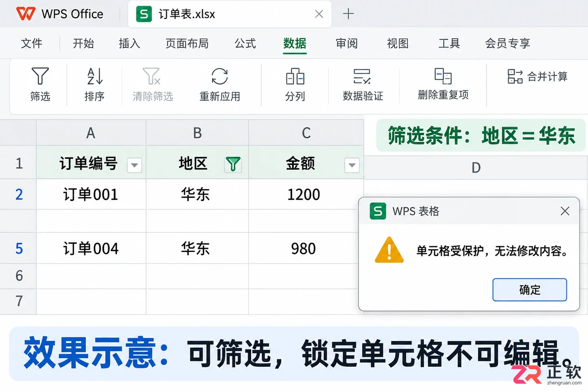The height and width of the screenshot is (392, 588).
Task: Close the 订单表.xlsx document tab
Action: click(319, 14)
